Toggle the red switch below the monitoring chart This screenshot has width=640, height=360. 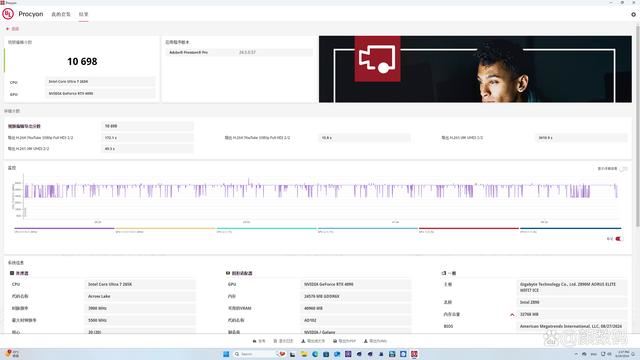pyautogui.click(x=619, y=239)
